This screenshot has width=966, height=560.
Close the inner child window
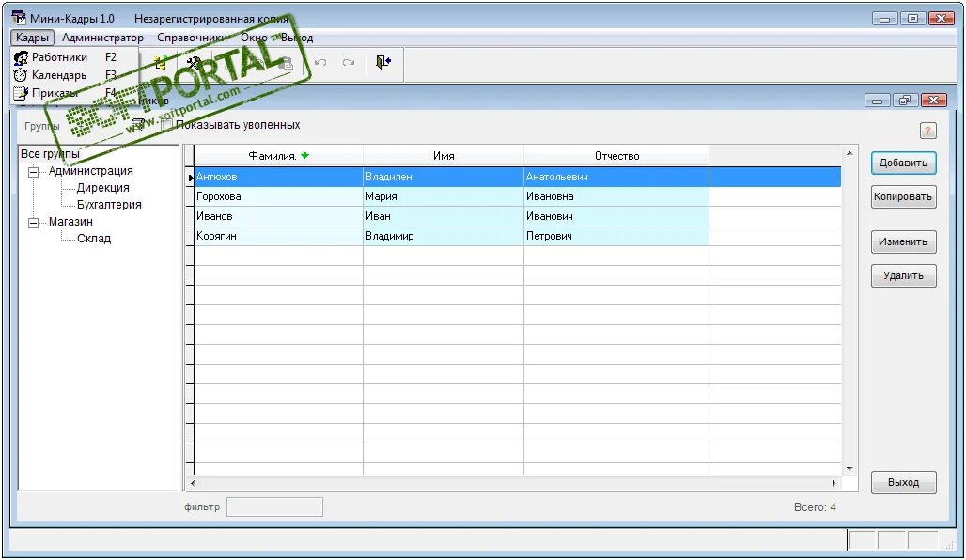(934, 100)
